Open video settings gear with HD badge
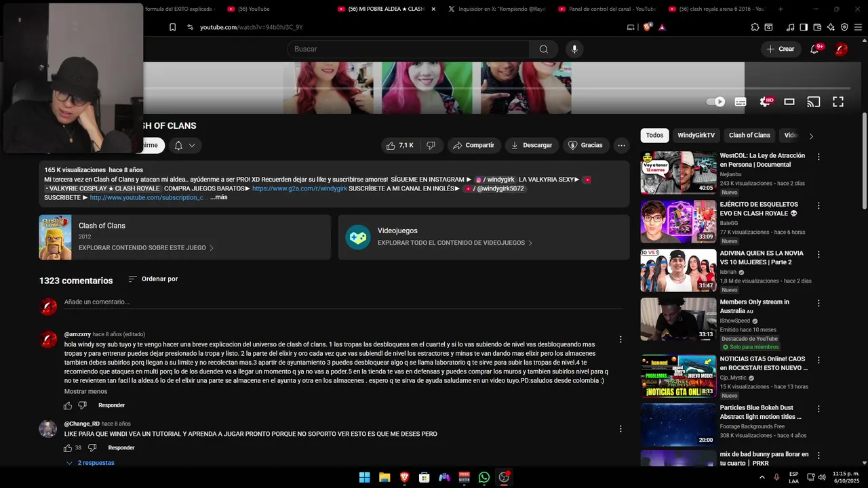868x488 pixels. (x=765, y=102)
